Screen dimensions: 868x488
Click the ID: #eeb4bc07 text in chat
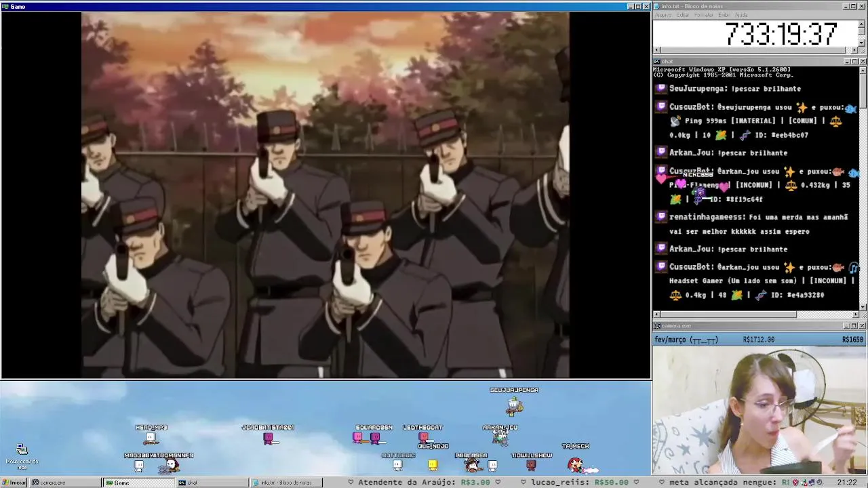[x=781, y=136]
